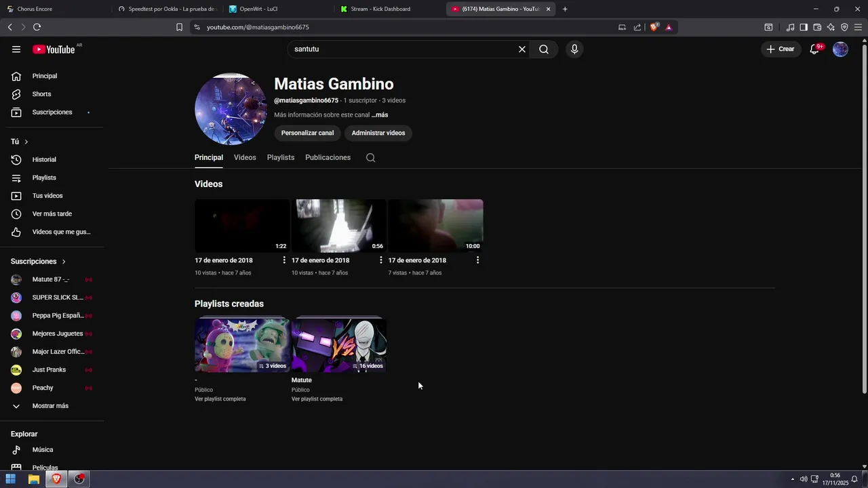Play the 0:56 video thumbnail
This screenshot has width=868, height=488.
pyautogui.click(x=339, y=226)
